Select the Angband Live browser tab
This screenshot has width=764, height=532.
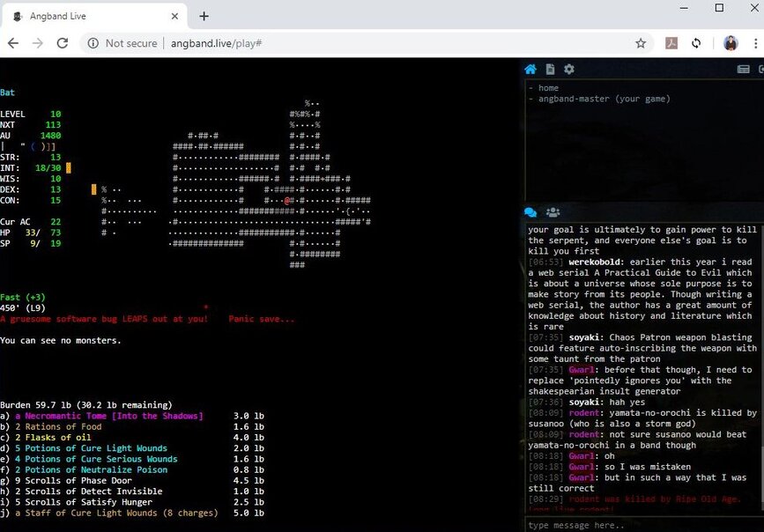[93, 16]
